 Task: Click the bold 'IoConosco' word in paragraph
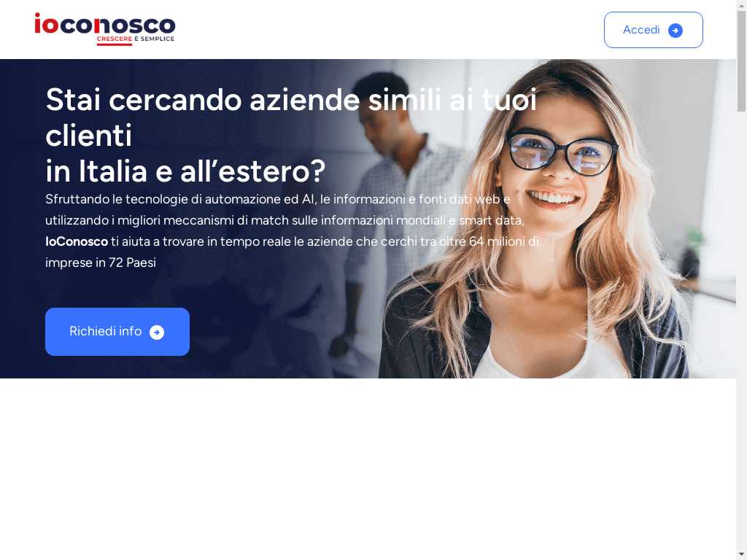77,241
